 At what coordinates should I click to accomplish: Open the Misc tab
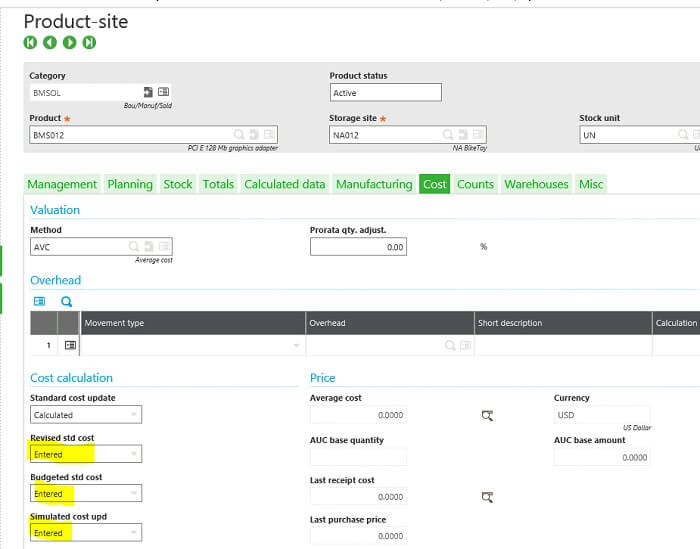pyautogui.click(x=591, y=184)
